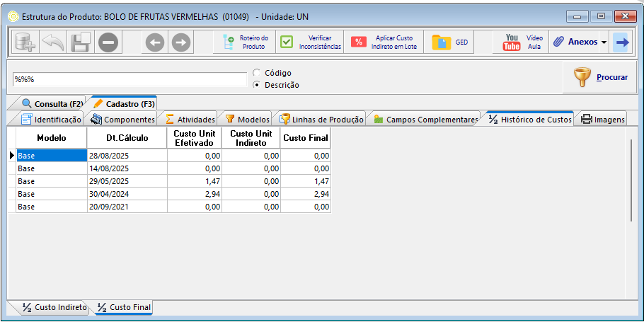Open Roteiro do Produto
Image resolution: width=644 pixels, height=322 pixels.
[x=245, y=42]
